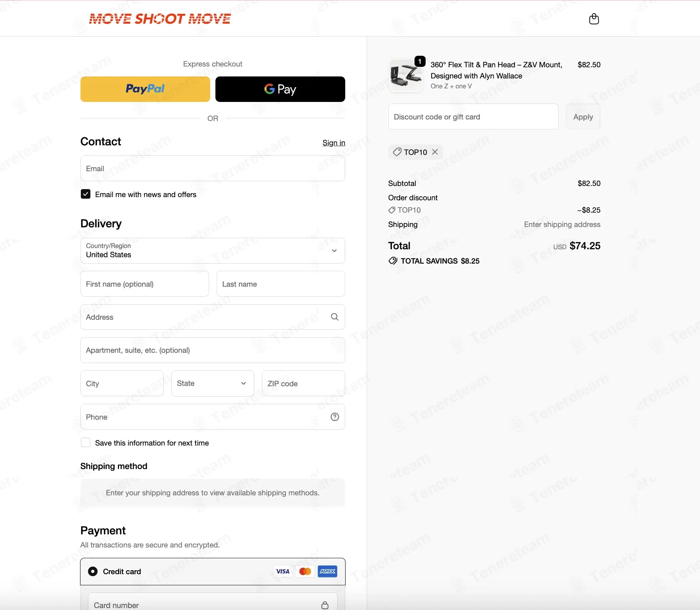This screenshot has width=700, height=610.
Task: Click the Visa card logo
Action: (283, 571)
